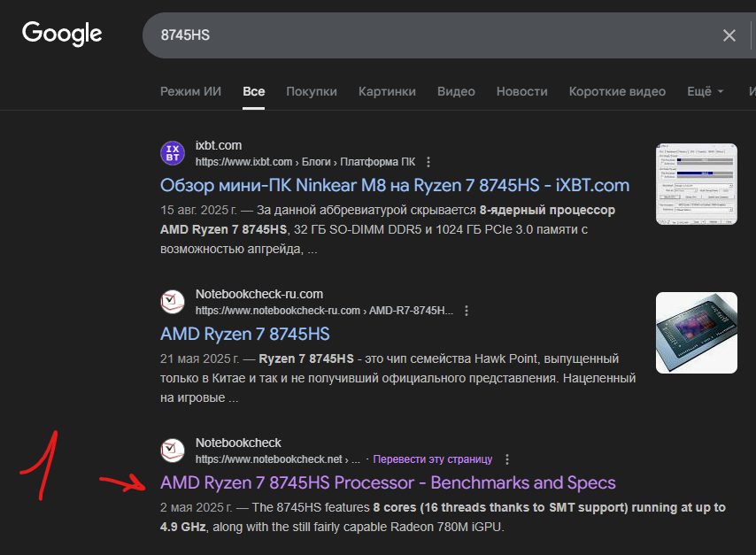
Task: Open the Ryzen chip image thumbnail
Action: pos(696,333)
